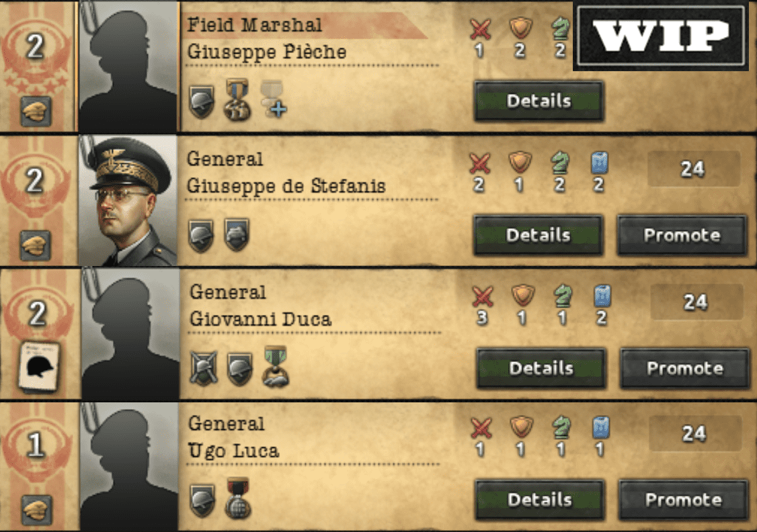Click Giovanni Duca's attack skill crossed swords
Screen dimensions: 757x532
click(x=482, y=296)
